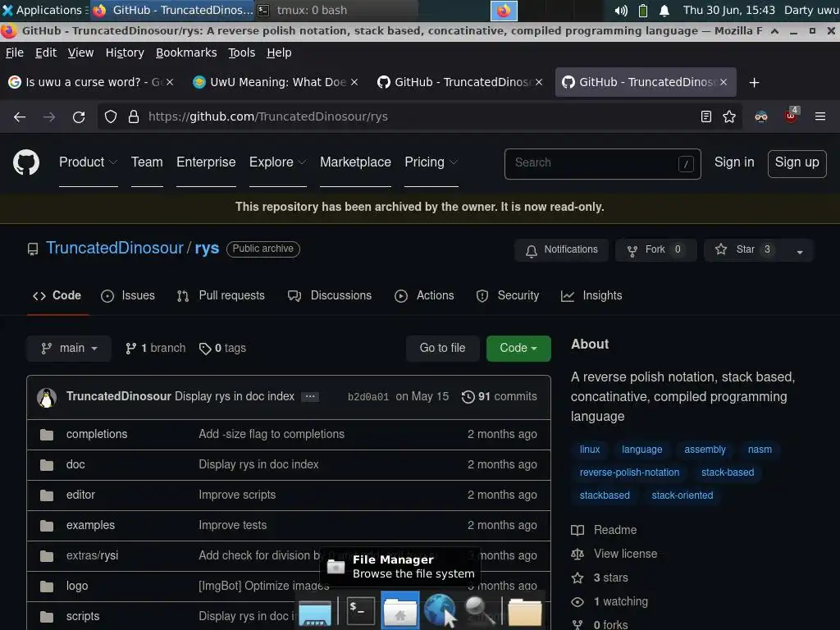840x630 pixels.
Task: Open the Pull requests tab
Action: pyautogui.click(x=221, y=295)
